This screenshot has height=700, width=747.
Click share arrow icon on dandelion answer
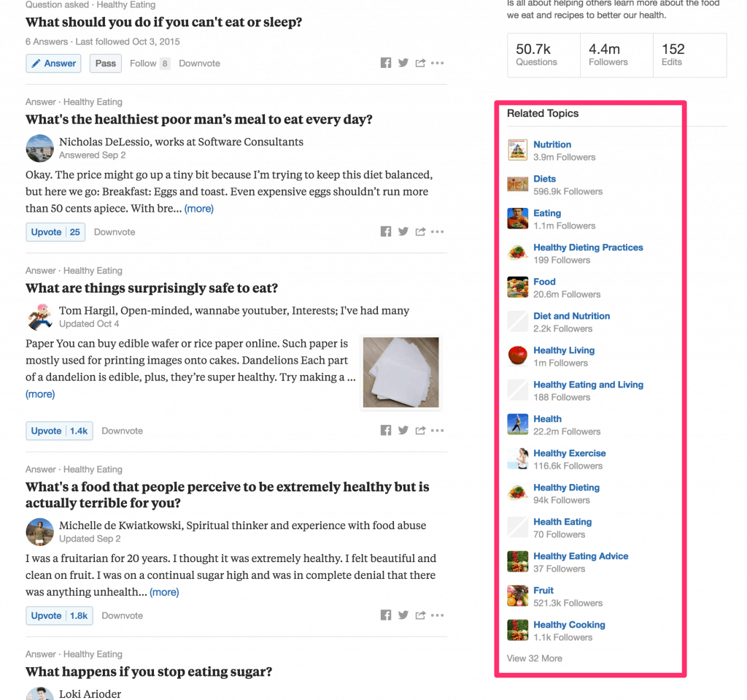tap(420, 431)
